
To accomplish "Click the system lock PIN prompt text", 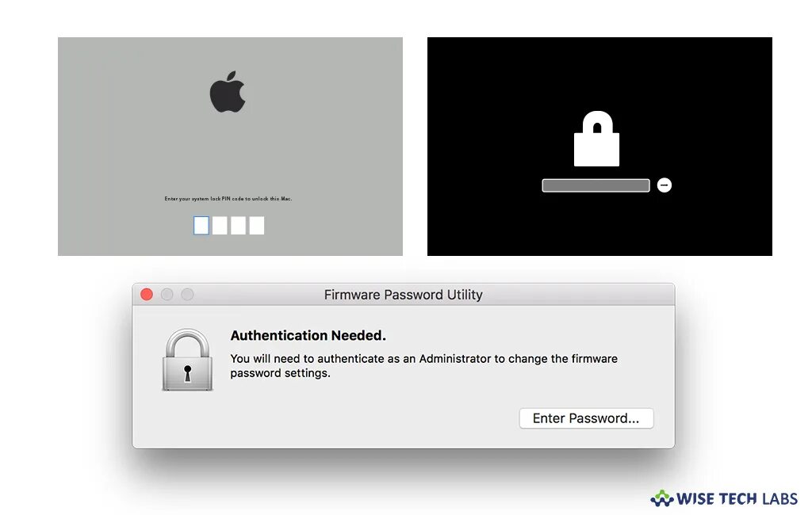I will [x=228, y=199].
